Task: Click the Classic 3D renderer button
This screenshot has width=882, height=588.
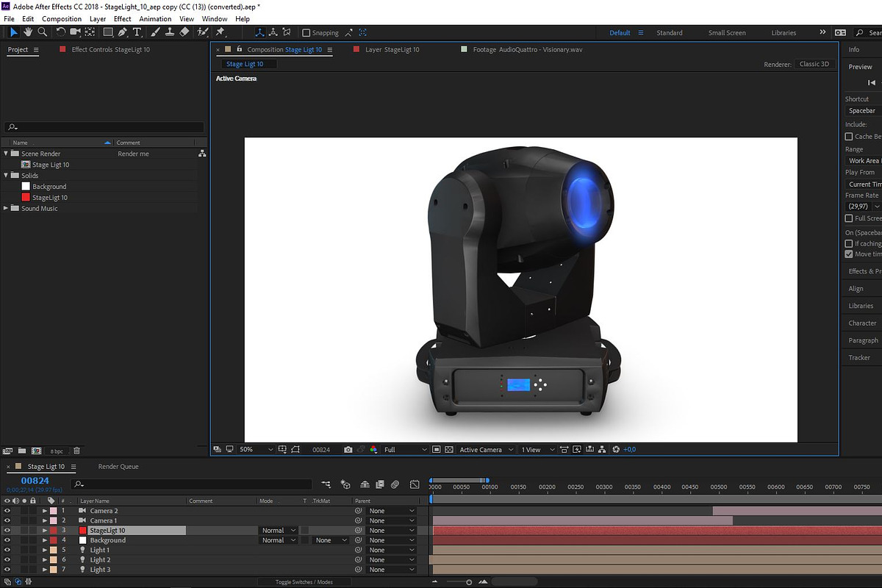Action: 814,64
